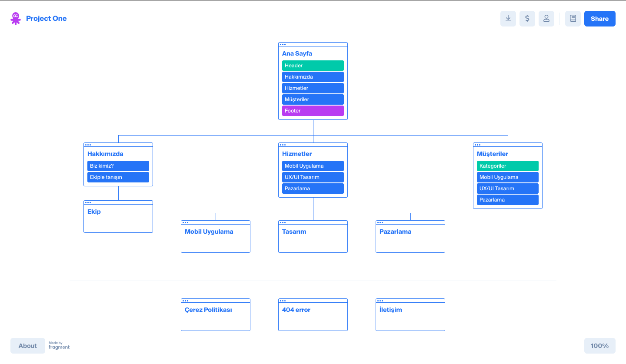This screenshot has width=626, height=364.
Task: Open pricing via the dollar sign icon
Action: pos(527,19)
